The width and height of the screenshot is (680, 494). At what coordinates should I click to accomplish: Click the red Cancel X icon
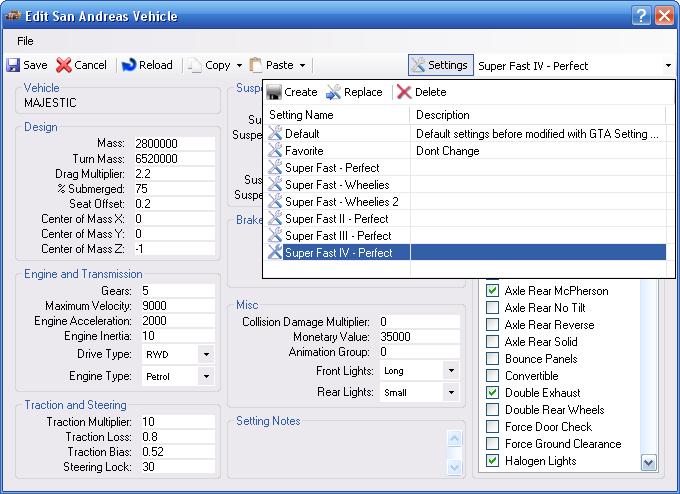tap(63, 65)
